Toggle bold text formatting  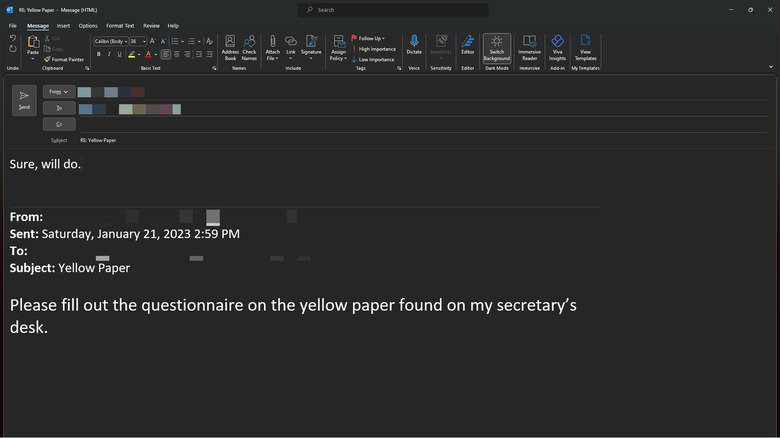point(97,54)
